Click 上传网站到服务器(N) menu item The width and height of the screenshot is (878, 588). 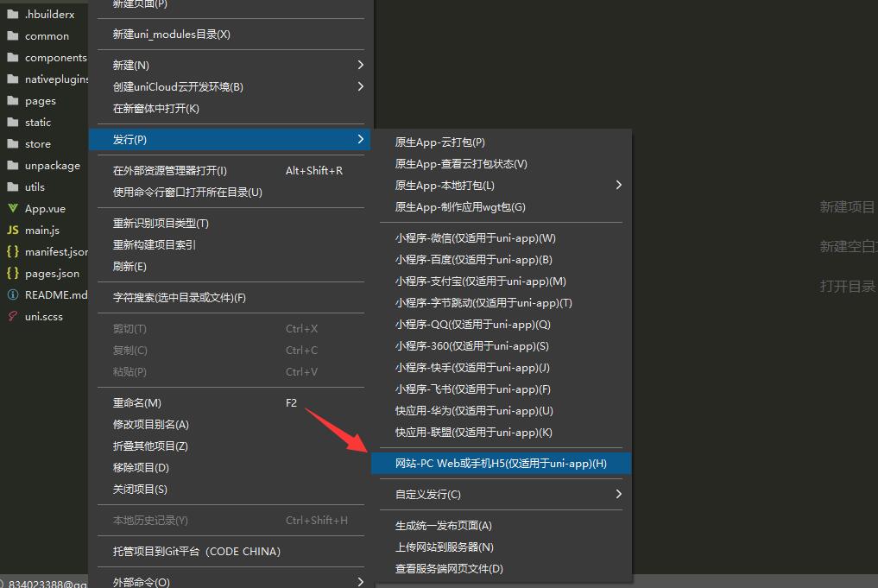445,547
